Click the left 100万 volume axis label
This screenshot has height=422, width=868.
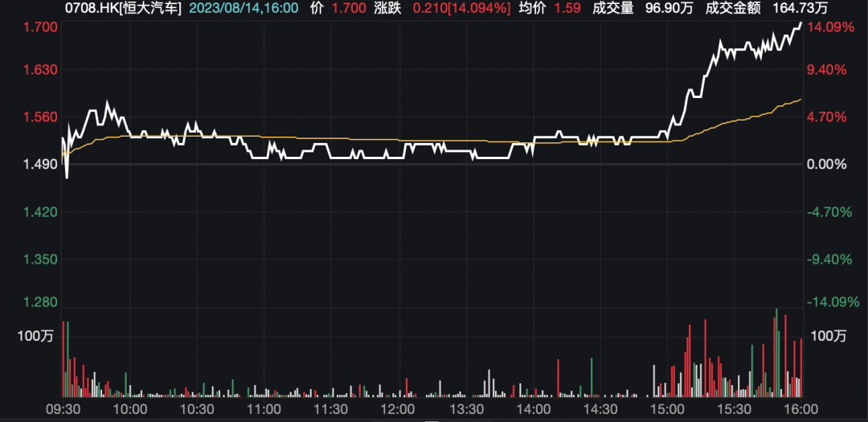click(35, 337)
